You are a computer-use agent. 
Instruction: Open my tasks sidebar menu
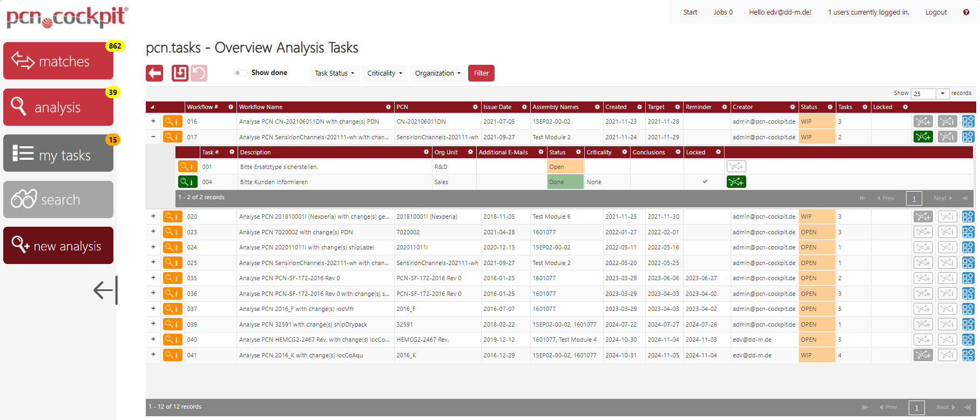pyautogui.click(x=58, y=153)
